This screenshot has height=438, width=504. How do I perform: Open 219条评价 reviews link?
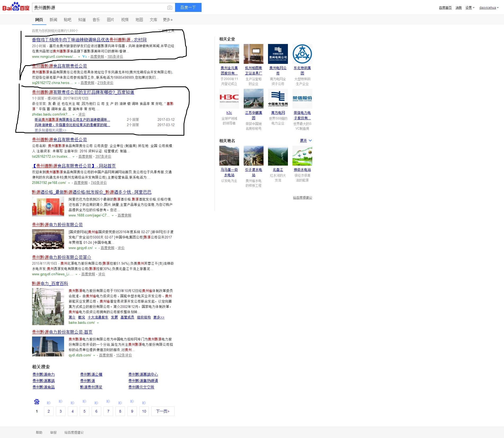tap(105, 83)
